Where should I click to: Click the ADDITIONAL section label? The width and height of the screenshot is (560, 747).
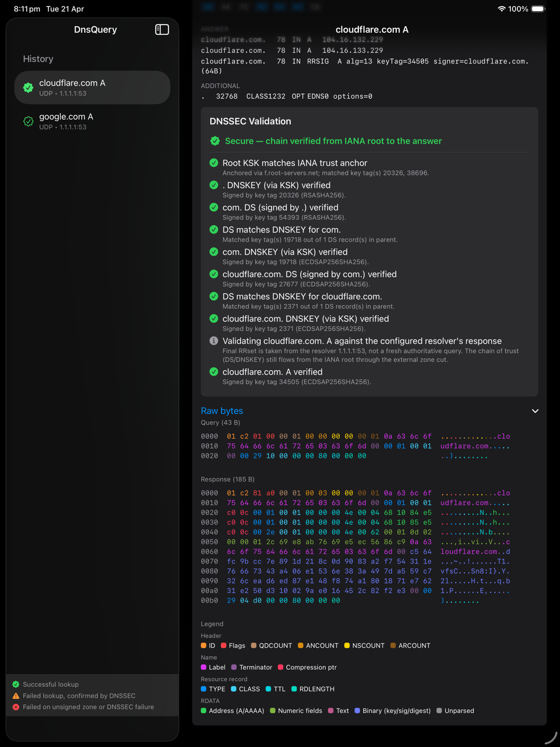pyautogui.click(x=220, y=86)
